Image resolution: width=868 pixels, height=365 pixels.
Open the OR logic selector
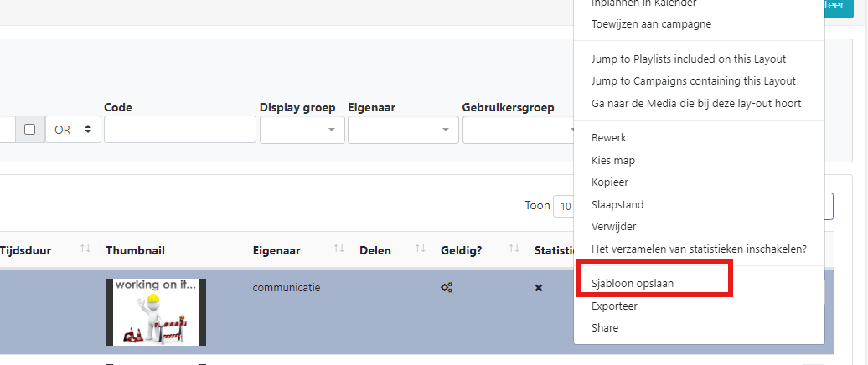tap(73, 130)
